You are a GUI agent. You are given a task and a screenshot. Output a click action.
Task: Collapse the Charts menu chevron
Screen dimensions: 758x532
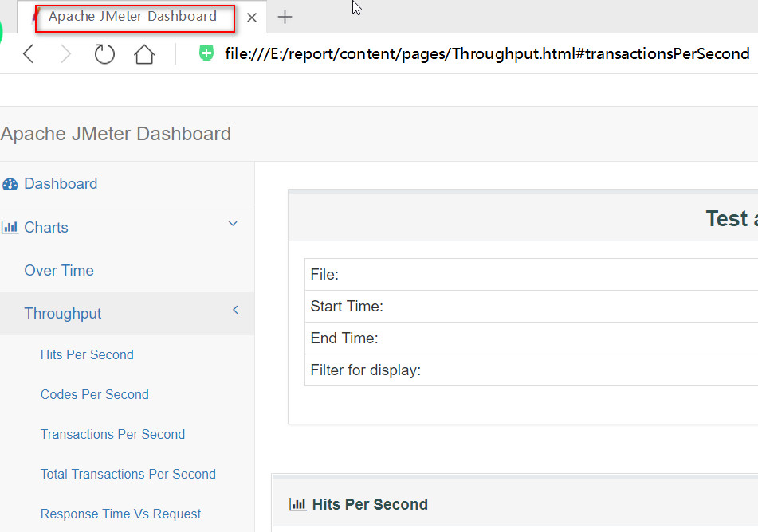click(x=233, y=224)
